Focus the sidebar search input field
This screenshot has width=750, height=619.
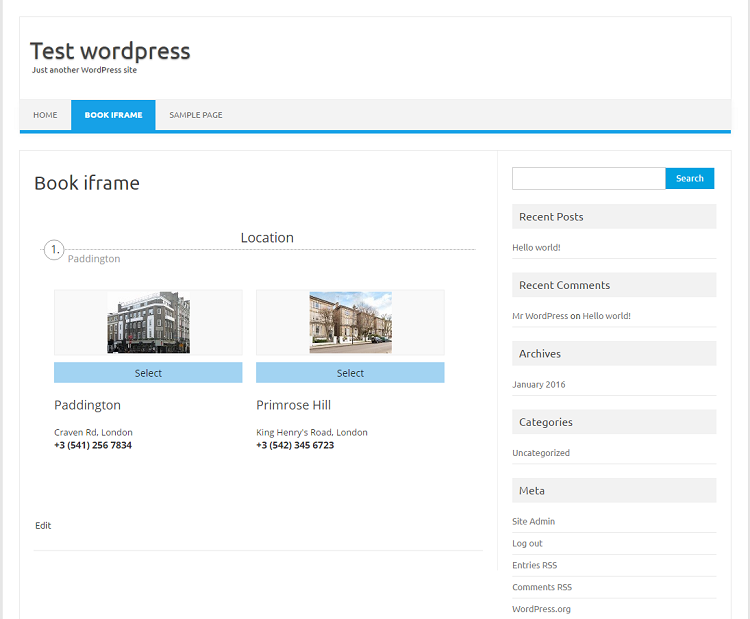[x=588, y=178]
